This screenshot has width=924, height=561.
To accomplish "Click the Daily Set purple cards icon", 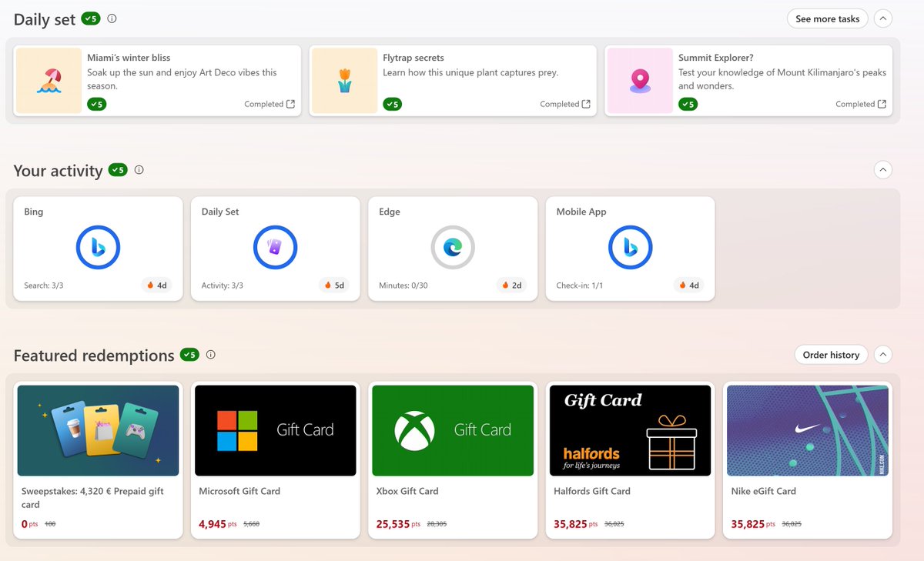I will 276,248.
